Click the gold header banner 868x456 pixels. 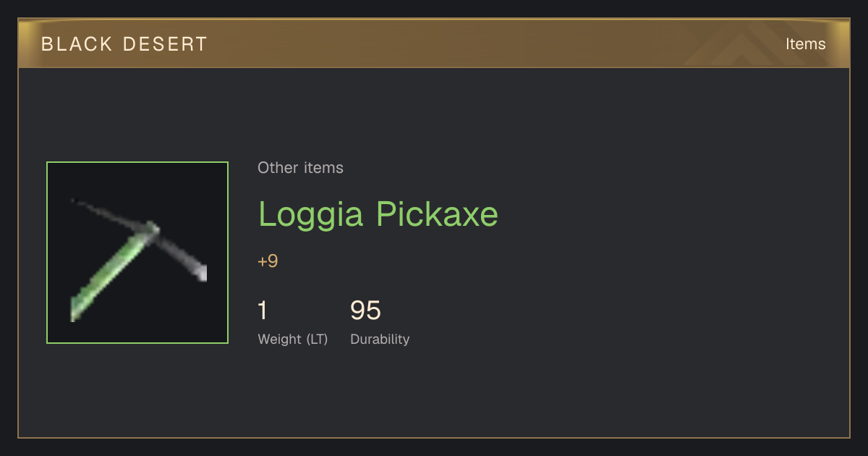point(434,43)
